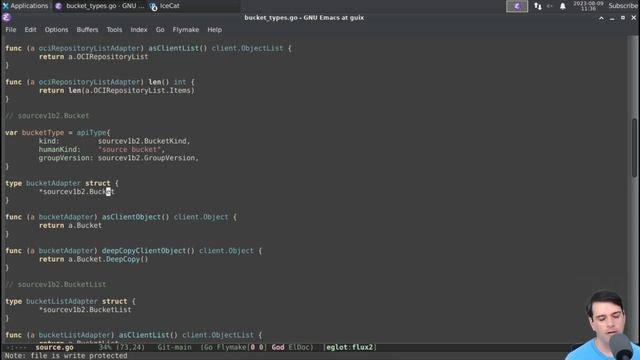Click the vertical scrollbar thumb

pos(634,148)
